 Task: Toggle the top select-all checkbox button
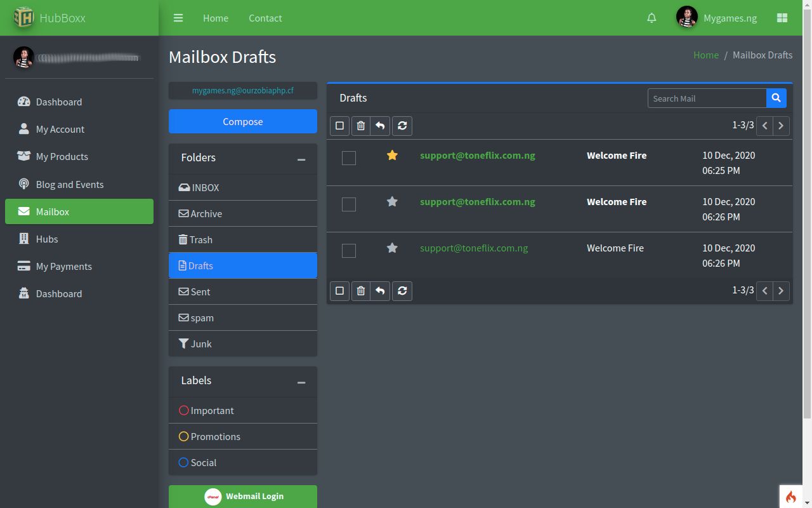[339, 126]
